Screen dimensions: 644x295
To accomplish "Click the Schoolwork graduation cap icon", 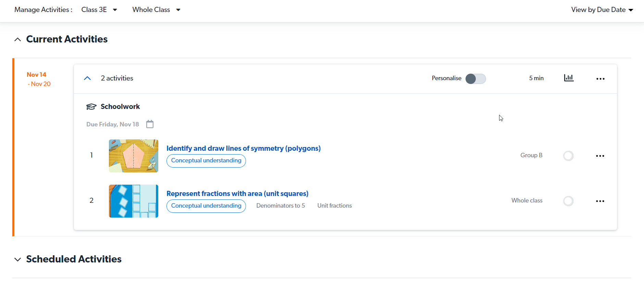I will (x=91, y=107).
